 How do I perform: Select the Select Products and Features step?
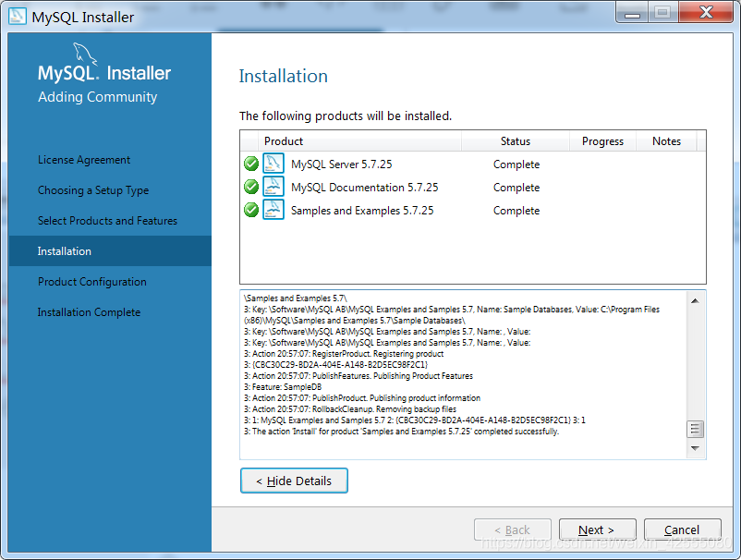107,221
